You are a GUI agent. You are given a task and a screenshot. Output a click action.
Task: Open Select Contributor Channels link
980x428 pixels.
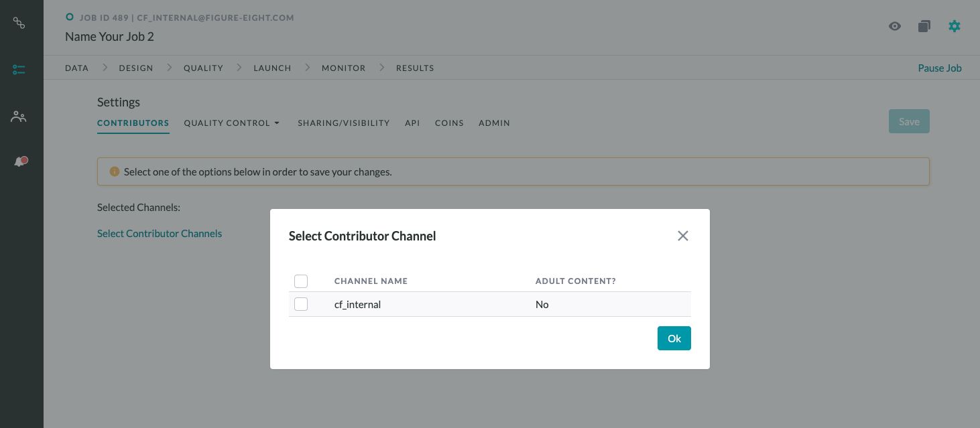pos(160,234)
